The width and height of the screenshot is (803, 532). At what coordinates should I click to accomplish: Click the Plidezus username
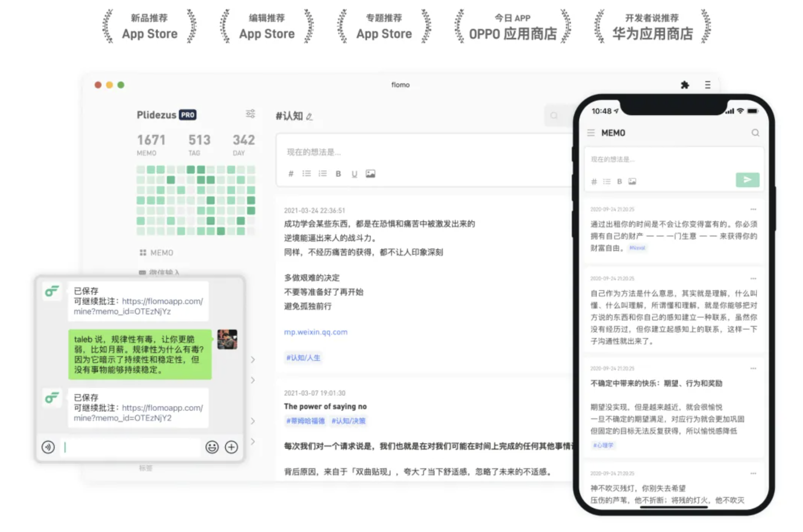tap(156, 115)
